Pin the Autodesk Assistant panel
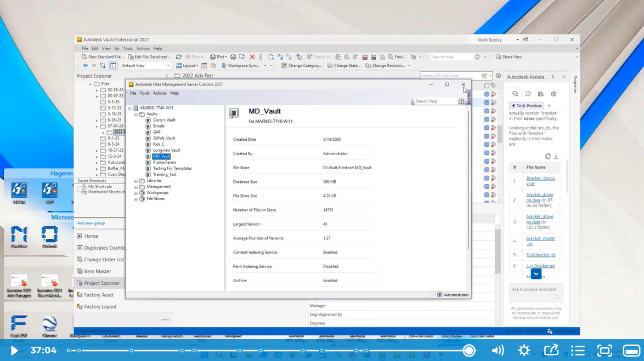Screen dimensions: 644x361 (x=553, y=77)
